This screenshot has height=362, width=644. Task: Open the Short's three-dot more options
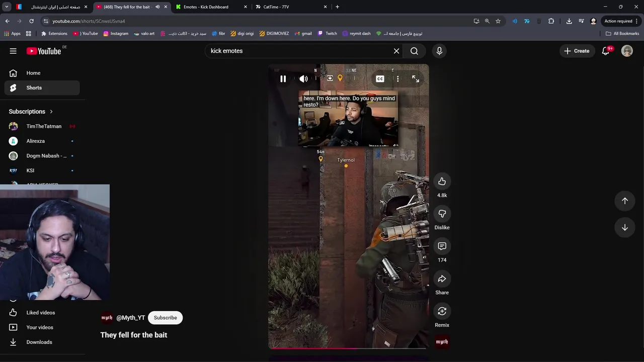[397, 79]
